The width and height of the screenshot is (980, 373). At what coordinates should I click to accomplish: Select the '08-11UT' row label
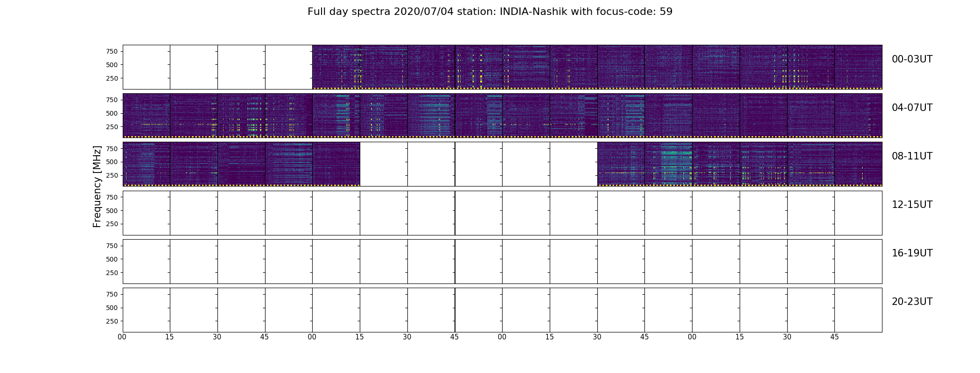pyautogui.click(x=912, y=156)
